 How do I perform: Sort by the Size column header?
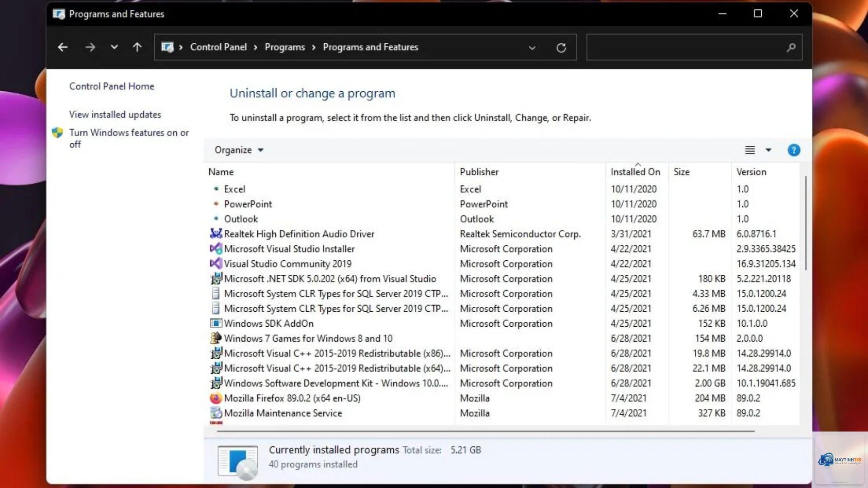tap(700, 172)
